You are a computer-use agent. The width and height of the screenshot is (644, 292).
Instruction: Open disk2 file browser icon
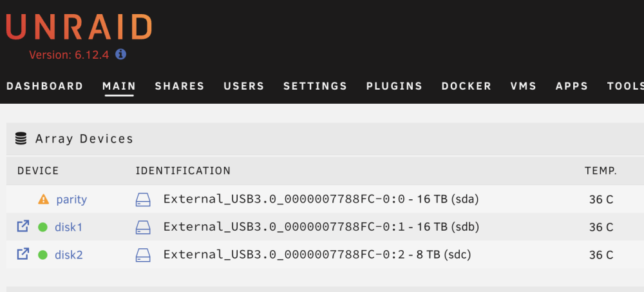[x=23, y=254]
